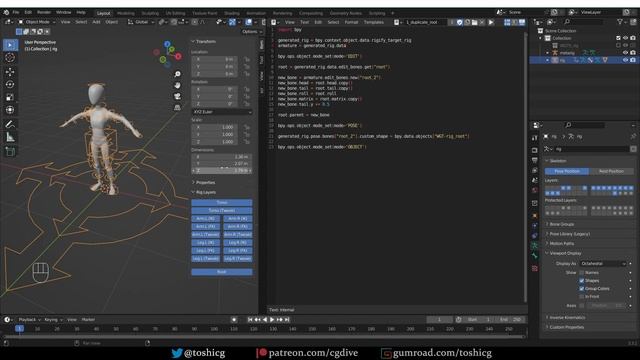Screen dimensions: 640x360
Task: Open the Render properties tab icon
Action: pos(535,150)
